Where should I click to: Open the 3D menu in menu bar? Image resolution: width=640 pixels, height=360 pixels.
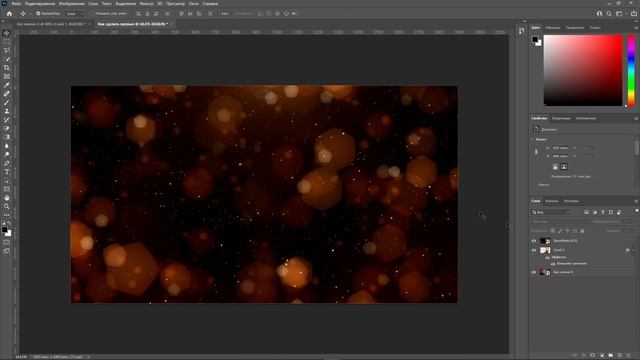pos(160,4)
